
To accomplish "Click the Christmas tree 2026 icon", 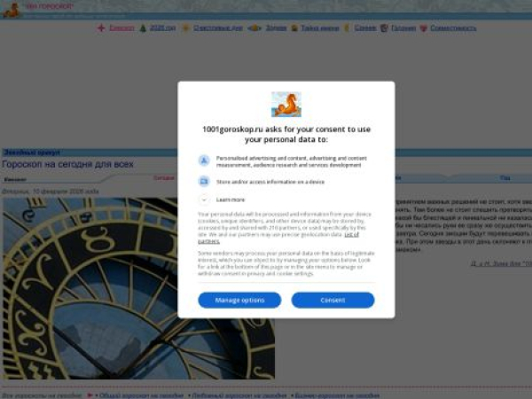I will [143, 28].
